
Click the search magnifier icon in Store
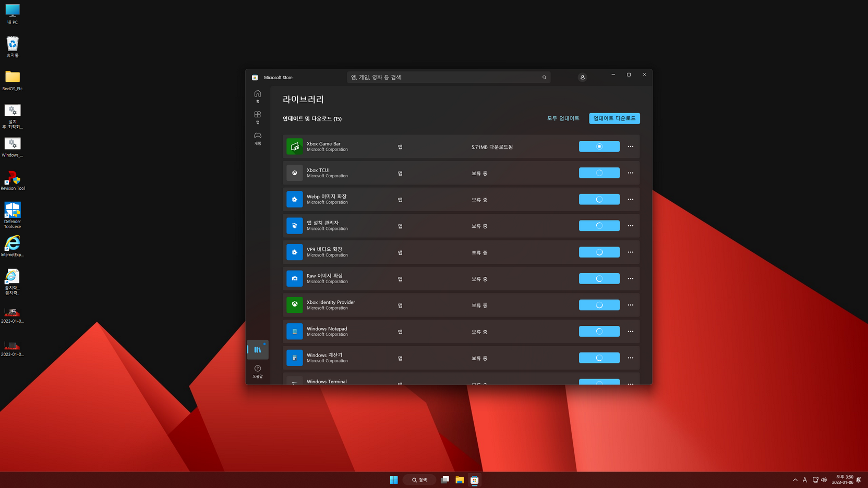pyautogui.click(x=544, y=77)
